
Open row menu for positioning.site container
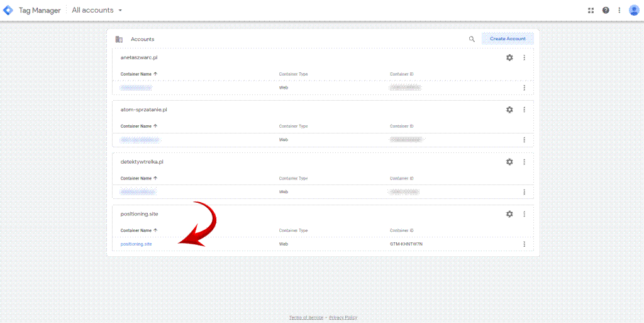pos(524,244)
